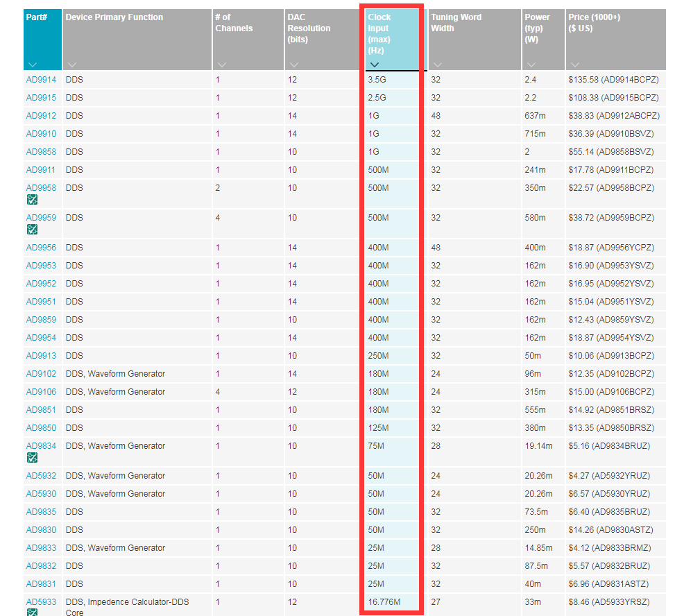675x616 pixels.
Task: Select the AD9851 part link
Action: 41,410
